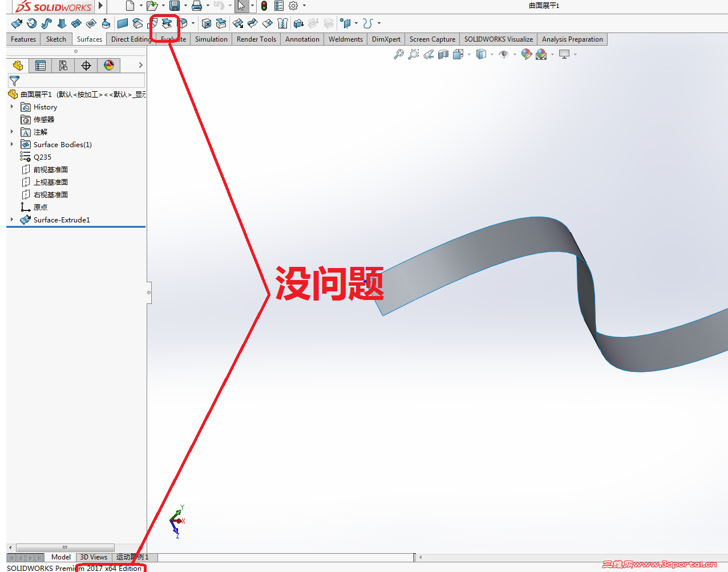Select the Extruded Surface tool
Screen dimensions: 728x572
[x=16, y=23]
